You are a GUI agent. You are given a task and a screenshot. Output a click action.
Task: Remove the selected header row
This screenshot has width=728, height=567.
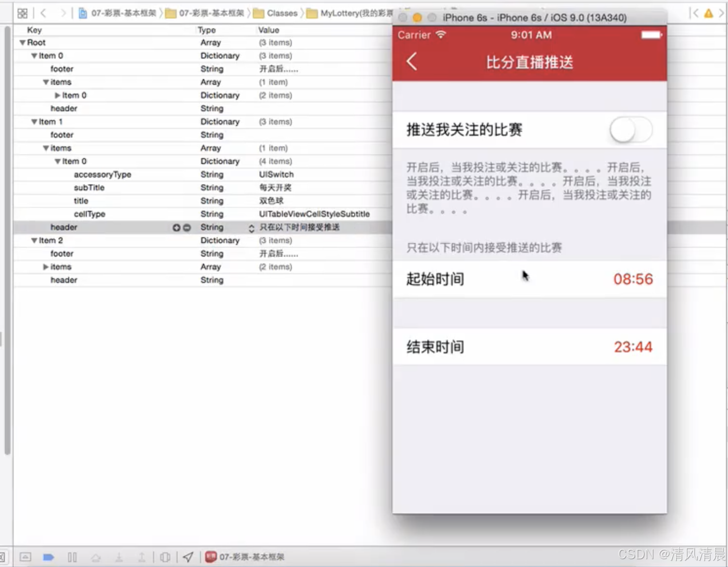pos(187,227)
